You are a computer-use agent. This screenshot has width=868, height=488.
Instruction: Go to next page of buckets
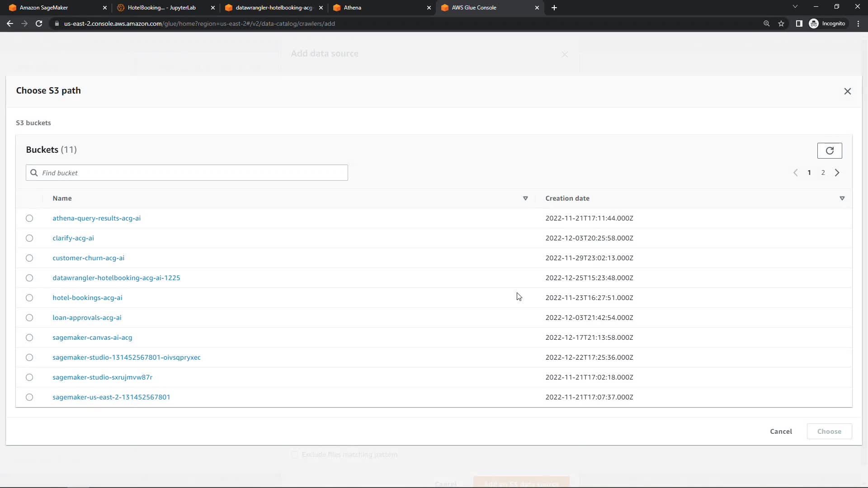(x=837, y=173)
